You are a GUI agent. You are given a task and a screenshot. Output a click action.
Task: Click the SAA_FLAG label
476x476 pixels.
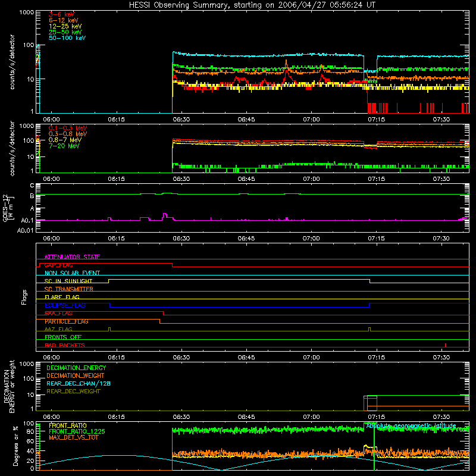(58, 314)
